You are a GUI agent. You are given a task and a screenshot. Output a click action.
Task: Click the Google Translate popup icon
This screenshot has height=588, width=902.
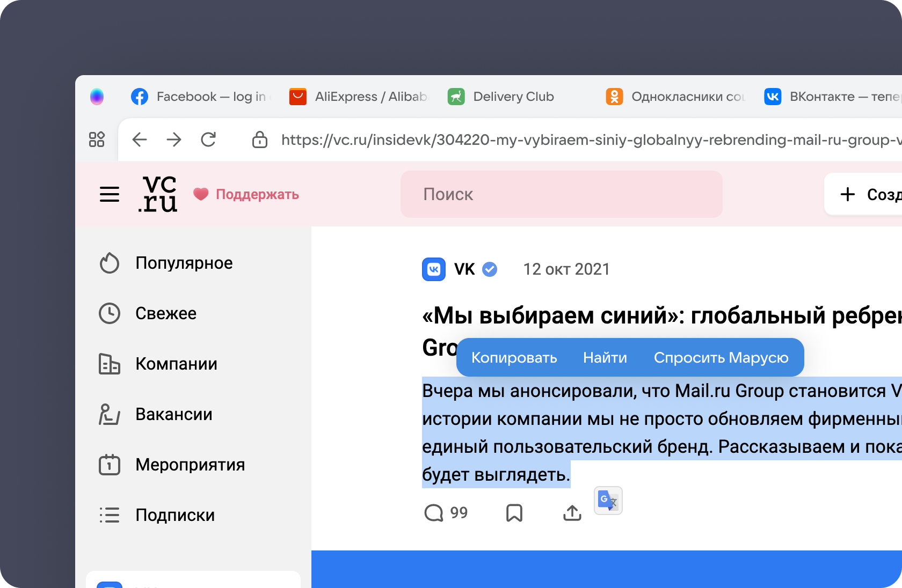pyautogui.click(x=608, y=501)
